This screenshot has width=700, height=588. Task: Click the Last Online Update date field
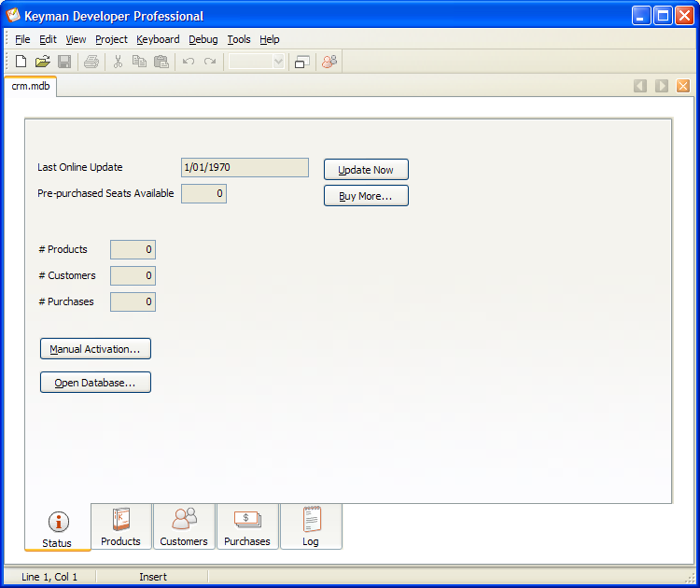(x=245, y=167)
